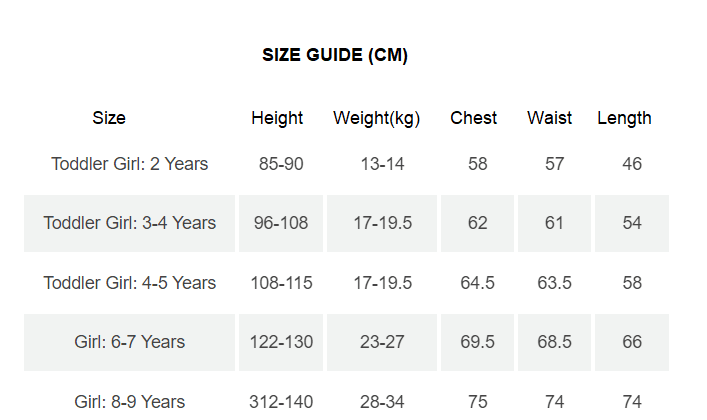
Task: Click the Toddler Girl: 4-5 Years label
Action: pos(130,283)
